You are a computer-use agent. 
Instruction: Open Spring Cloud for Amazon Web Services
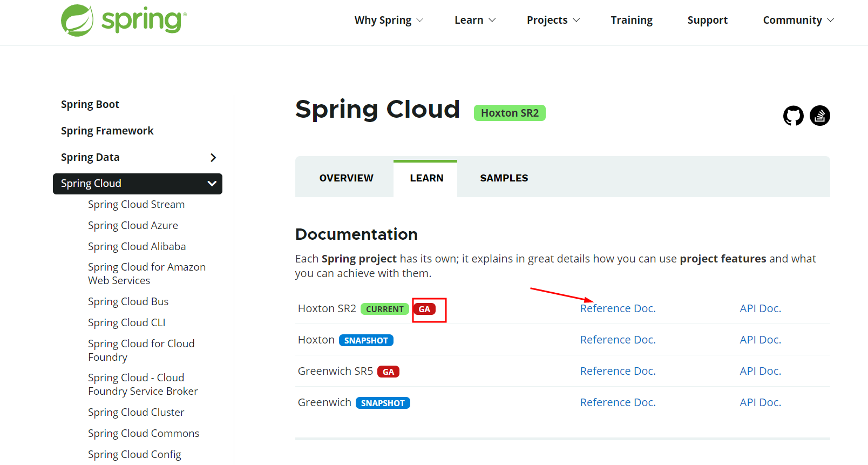[147, 274]
